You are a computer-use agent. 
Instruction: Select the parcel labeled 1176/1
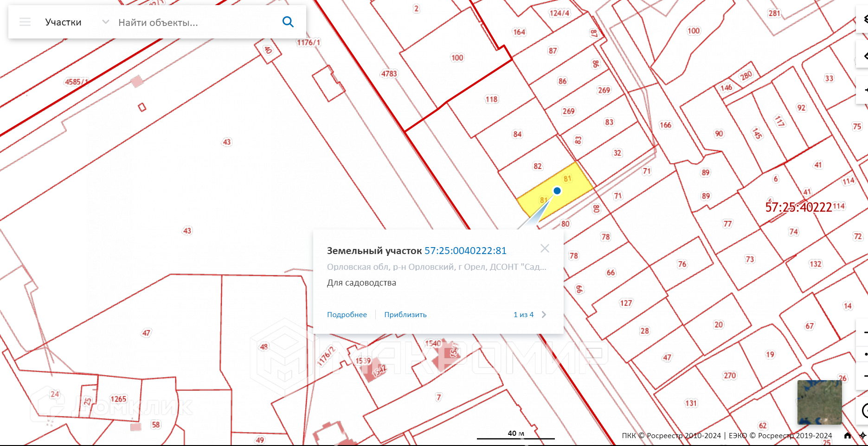point(309,43)
